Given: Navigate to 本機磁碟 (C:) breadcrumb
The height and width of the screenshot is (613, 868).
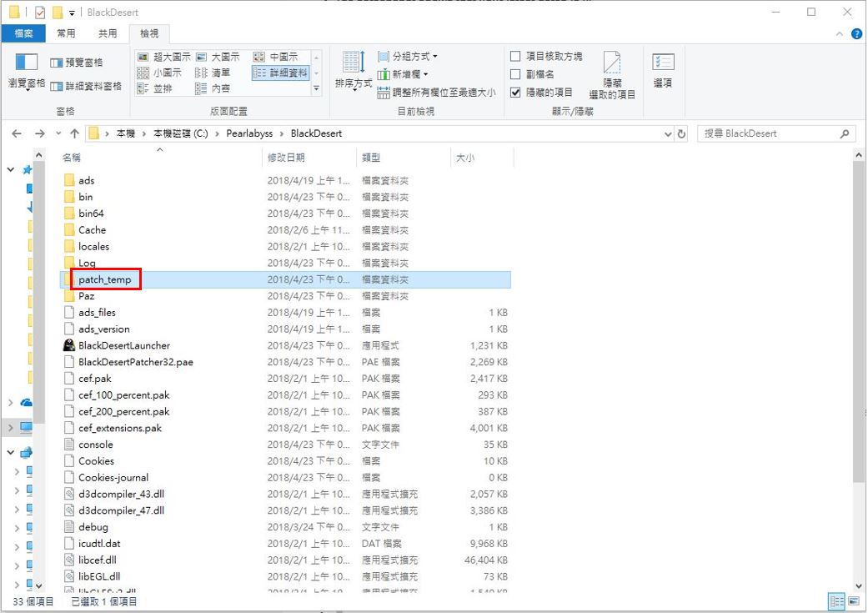Looking at the screenshot, I should 180,133.
